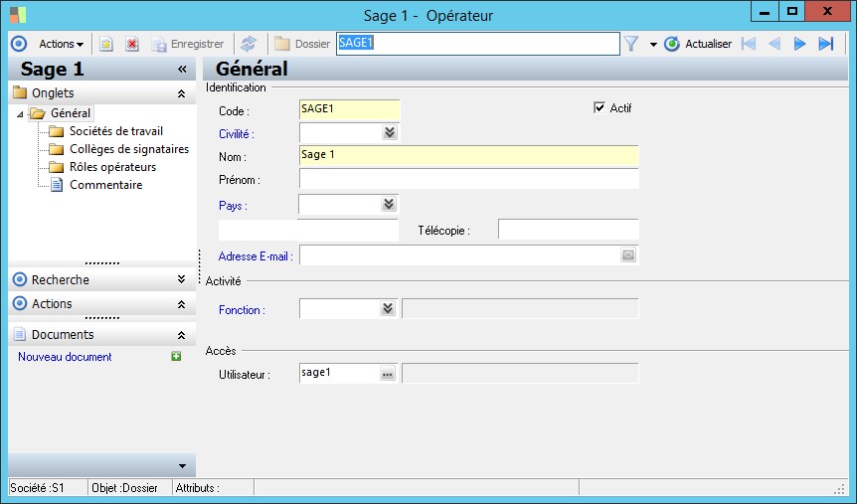Click the envelope send-mail icon
The height and width of the screenshot is (504, 857).
pos(628,255)
